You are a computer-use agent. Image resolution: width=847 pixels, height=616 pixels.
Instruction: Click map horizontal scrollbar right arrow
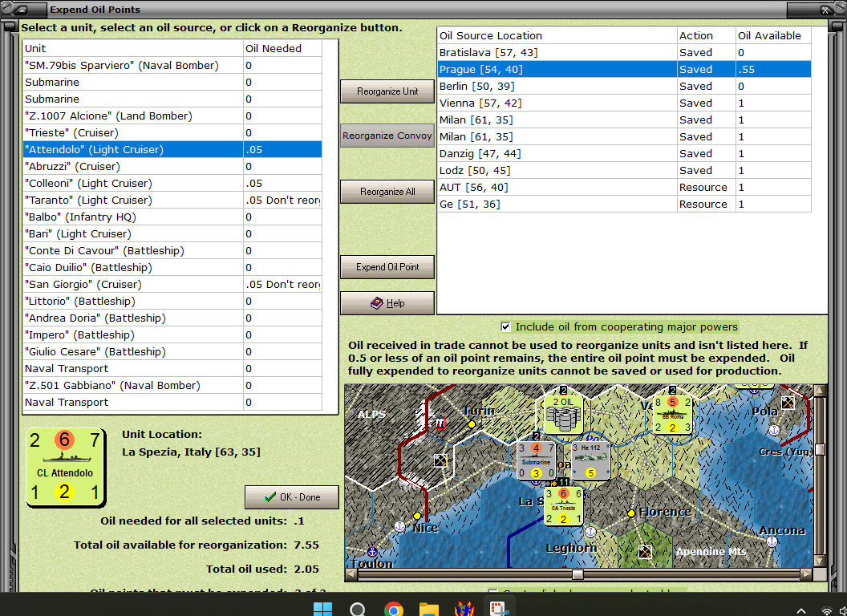coord(806,573)
